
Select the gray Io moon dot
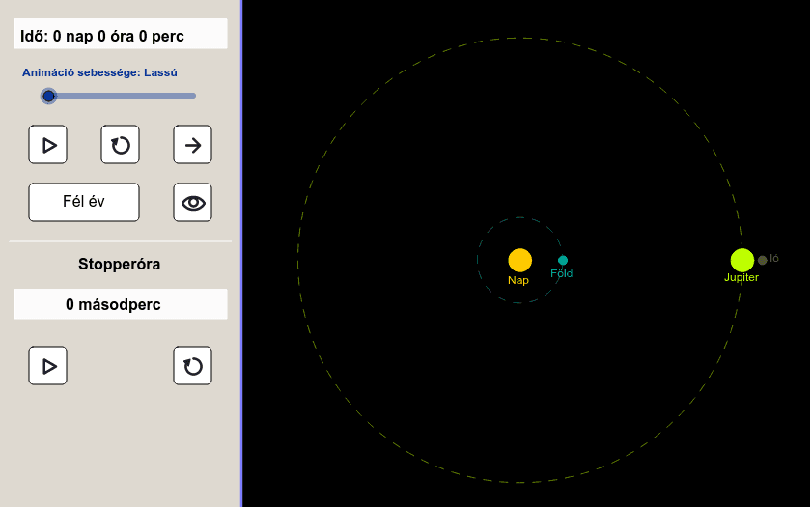coord(762,260)
